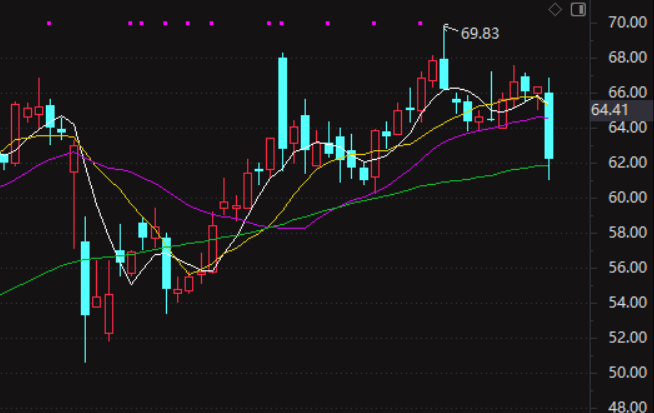Click the 54.00 price axis label
Viewport: 654px width, 413px height.
tap(627, 302)
